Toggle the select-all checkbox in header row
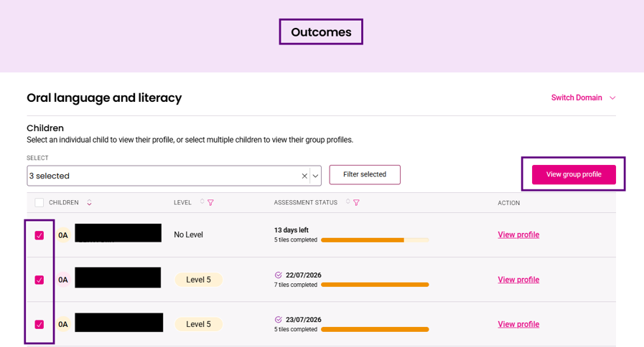The width and height of the screenshot is (644, 347). (x=39, y=203)
